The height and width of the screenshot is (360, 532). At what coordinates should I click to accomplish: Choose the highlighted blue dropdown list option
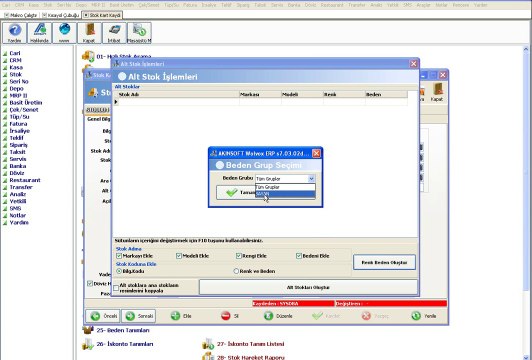coord(285,194)
